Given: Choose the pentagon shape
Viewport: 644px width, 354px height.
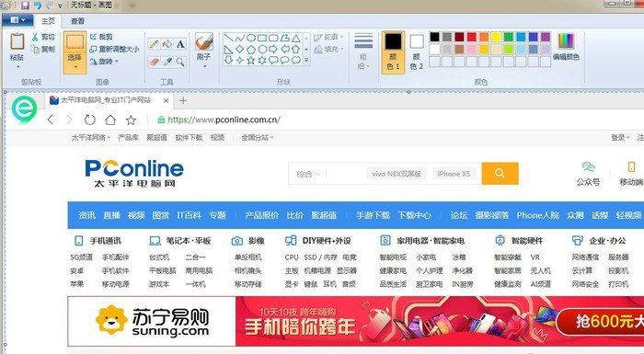Looking at the screenshot, I should click(251, 50).
